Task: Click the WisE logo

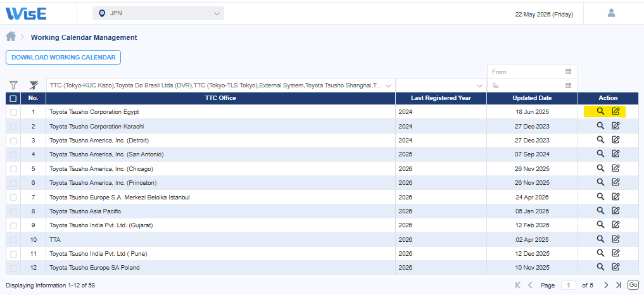Action: tap(26, 13)
